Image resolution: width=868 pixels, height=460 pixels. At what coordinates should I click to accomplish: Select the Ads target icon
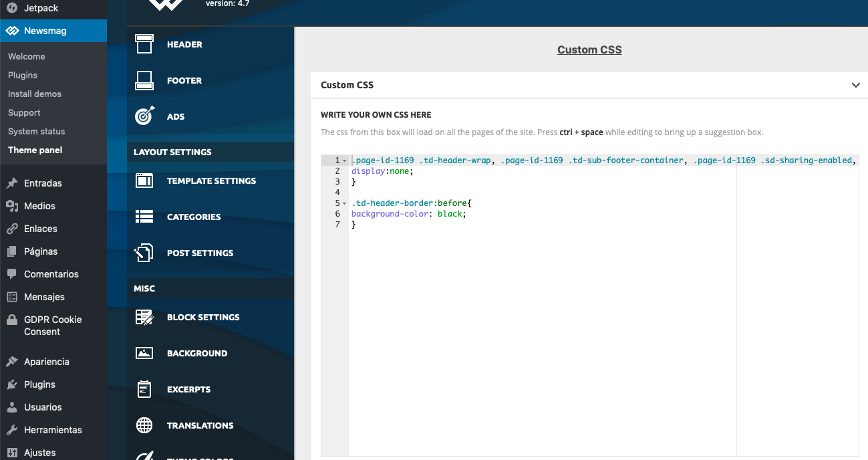tap(144, 116)
